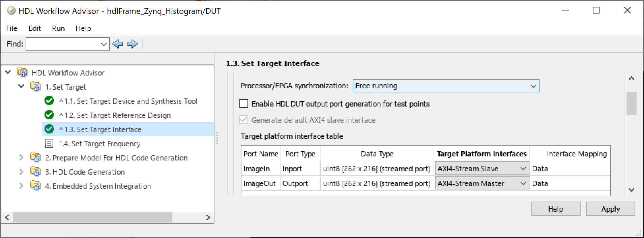Click the Find next blue right arrow
The image size is (644, 238).
click(133, 44)
